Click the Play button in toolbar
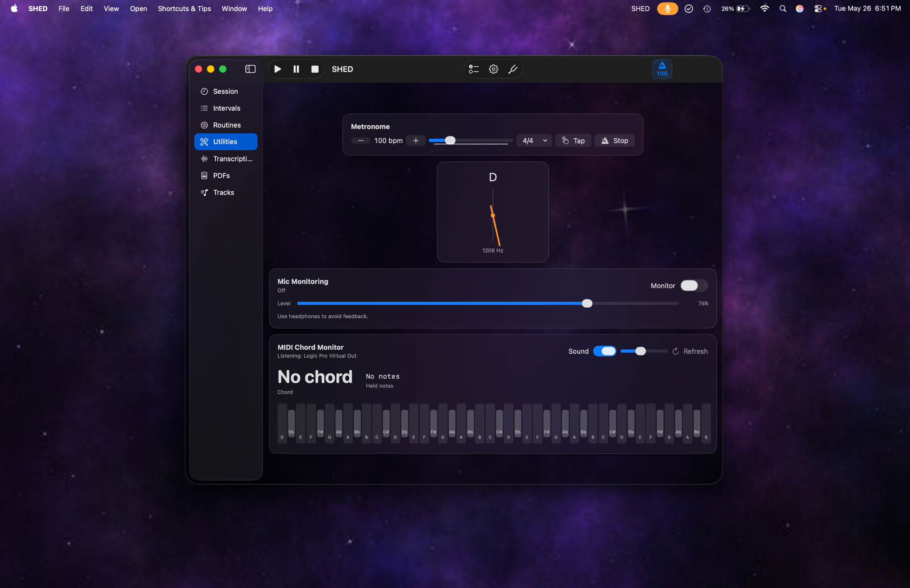The image size is (910, 588). [278, 69]
